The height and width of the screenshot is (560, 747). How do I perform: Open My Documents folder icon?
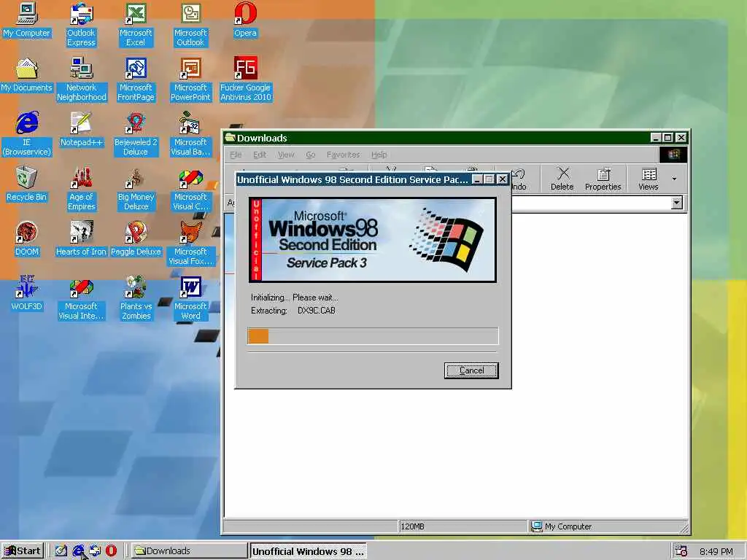click(x=27, y=75)
